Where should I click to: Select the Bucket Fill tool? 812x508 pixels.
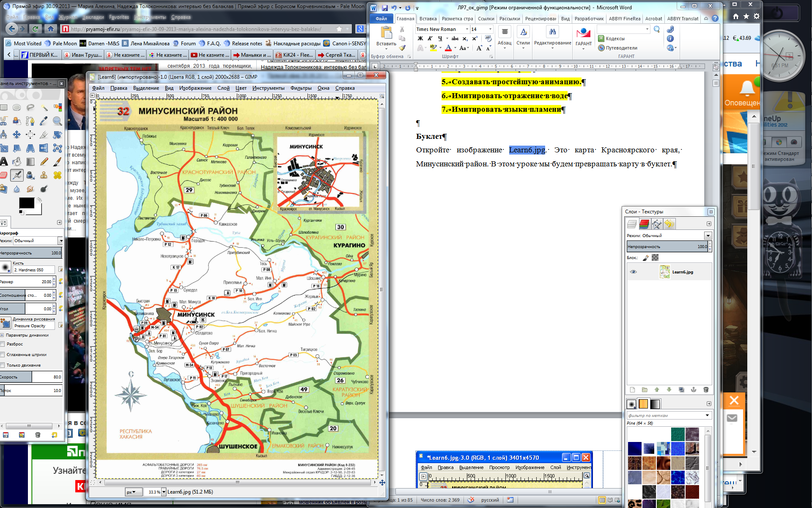[17, 162]
